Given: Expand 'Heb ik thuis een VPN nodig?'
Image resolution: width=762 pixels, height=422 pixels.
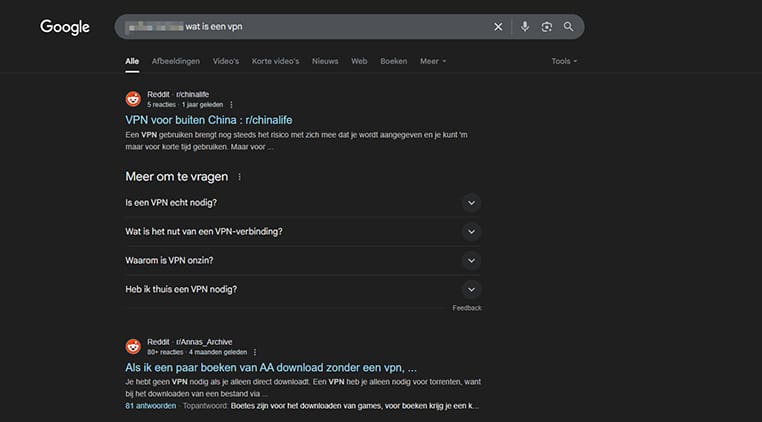Looking at the screenshot, I should (x=303, y=289).
